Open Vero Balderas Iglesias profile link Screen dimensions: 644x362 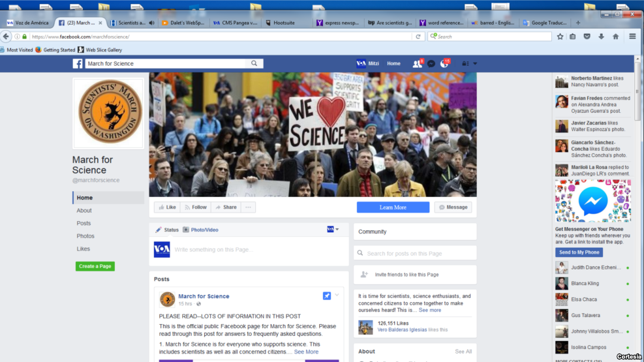[402, 329]
